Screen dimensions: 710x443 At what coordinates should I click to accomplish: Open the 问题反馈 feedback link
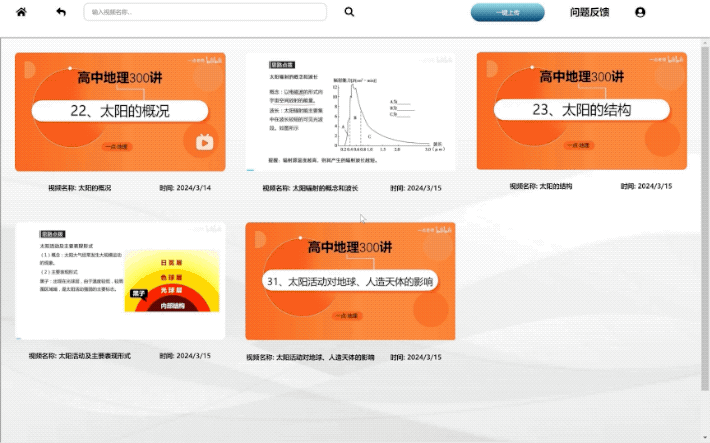click(589, 12)
